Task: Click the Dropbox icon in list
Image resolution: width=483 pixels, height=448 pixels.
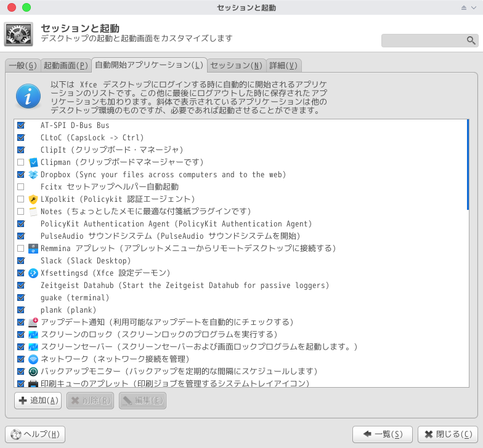Action: click(33, 175)
